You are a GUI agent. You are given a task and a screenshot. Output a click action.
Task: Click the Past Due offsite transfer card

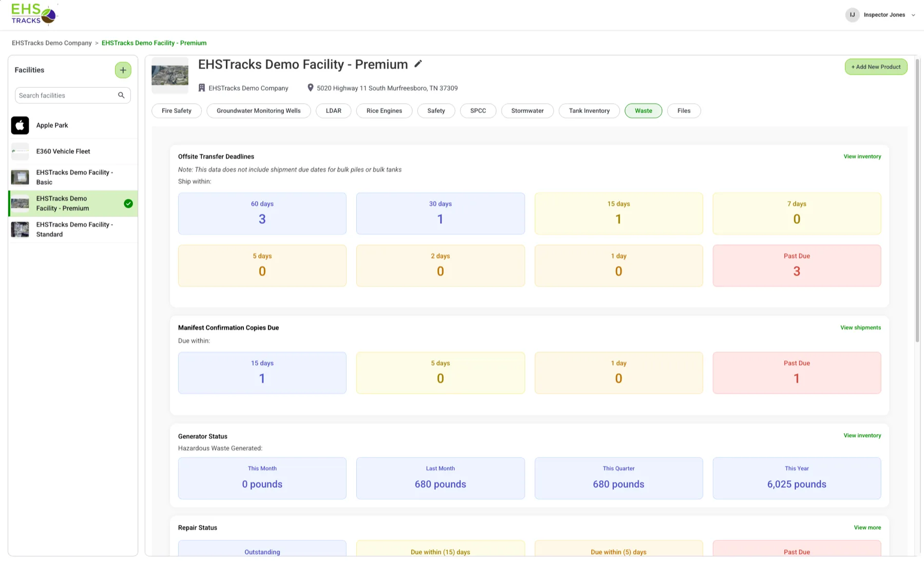(x=797, y=266)
